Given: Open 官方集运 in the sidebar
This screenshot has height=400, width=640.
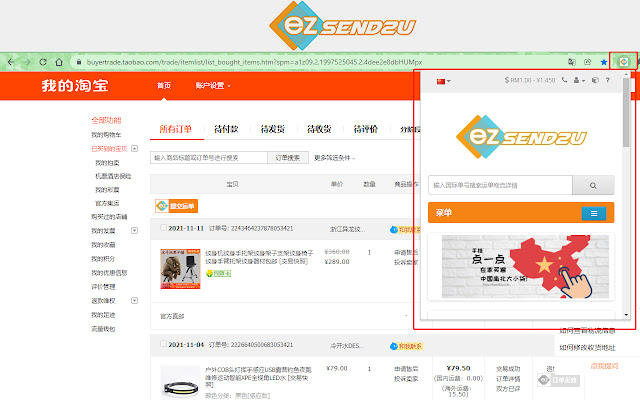Looking at the screenshot, I should pyautogui.click(x=107, y=203).
